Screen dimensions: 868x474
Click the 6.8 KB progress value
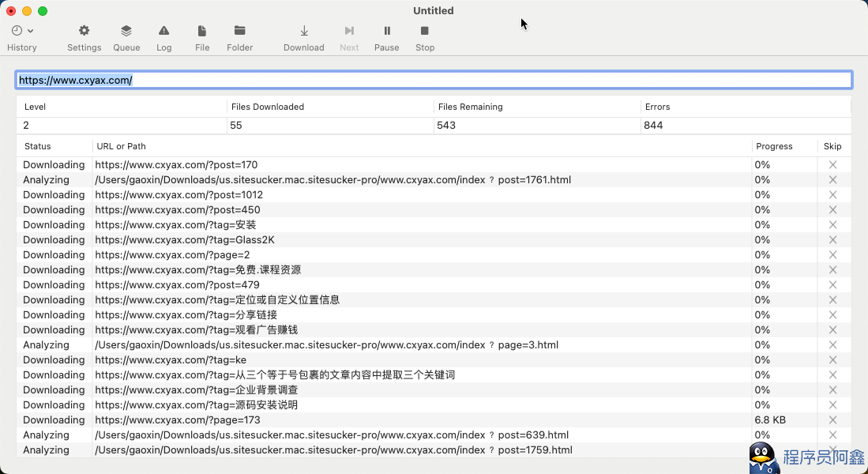770,419
